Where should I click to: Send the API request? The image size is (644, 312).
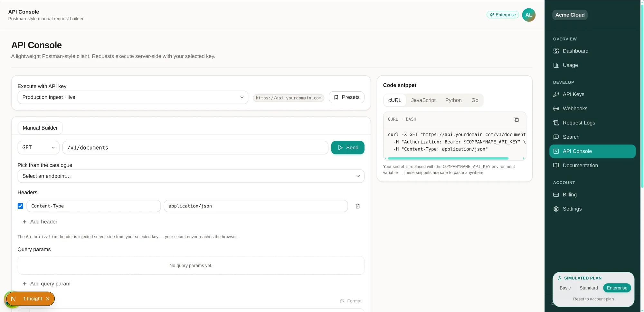coord(348,148)
